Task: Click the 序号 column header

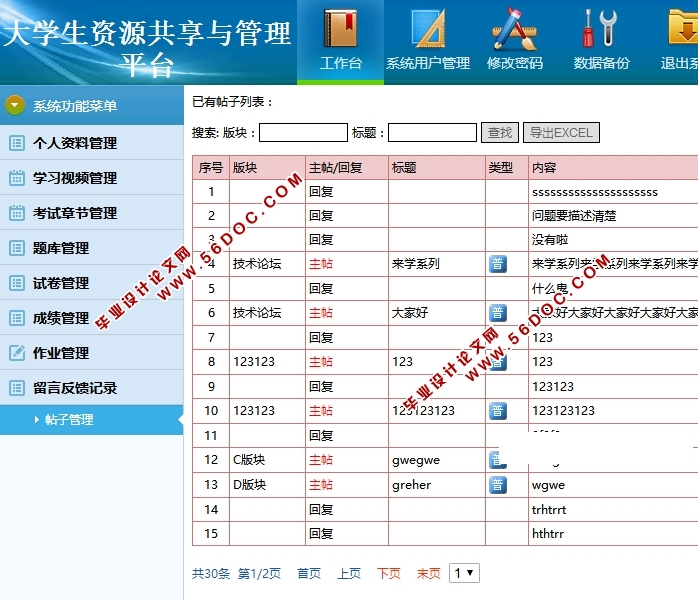Action: [211, 168]
